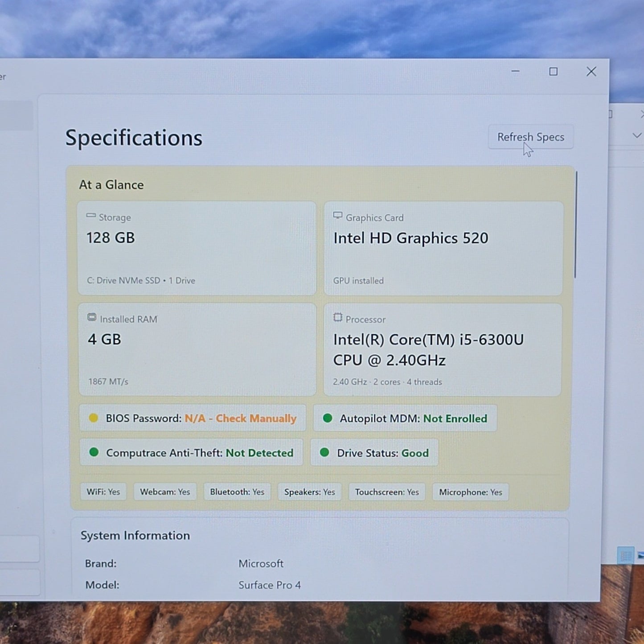Click the 4 GB RAM value
This screenshot has width=644, height=644.
pyautogui.click(x=104, y=339)
